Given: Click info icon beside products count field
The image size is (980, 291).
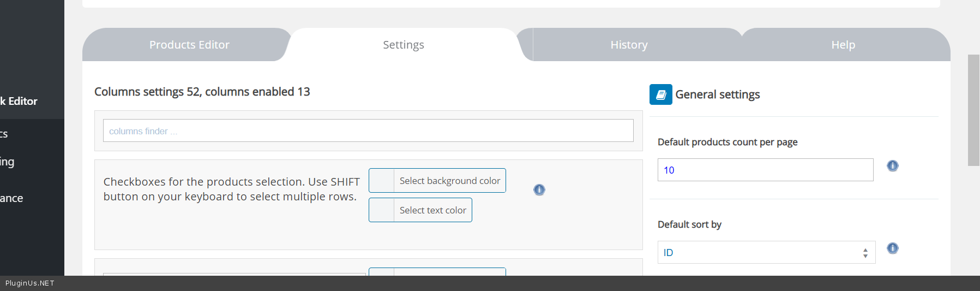Looking at the screenshot, I should pos(892,166).
